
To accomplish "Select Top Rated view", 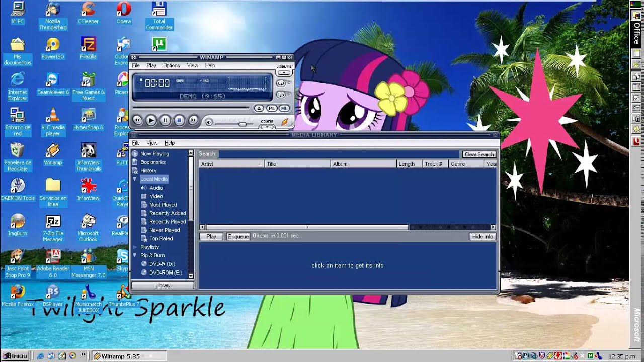I will (161, 239).
